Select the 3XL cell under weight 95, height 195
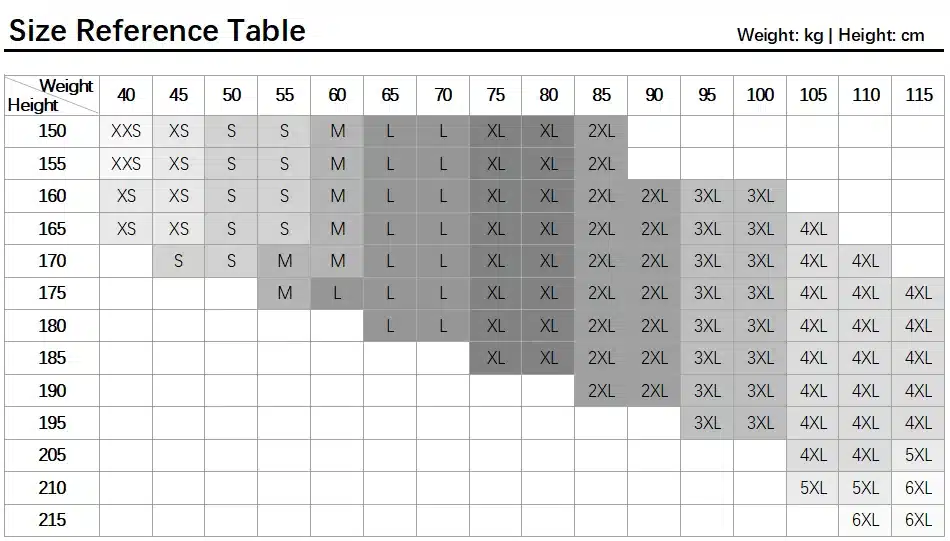 [707, 423]
